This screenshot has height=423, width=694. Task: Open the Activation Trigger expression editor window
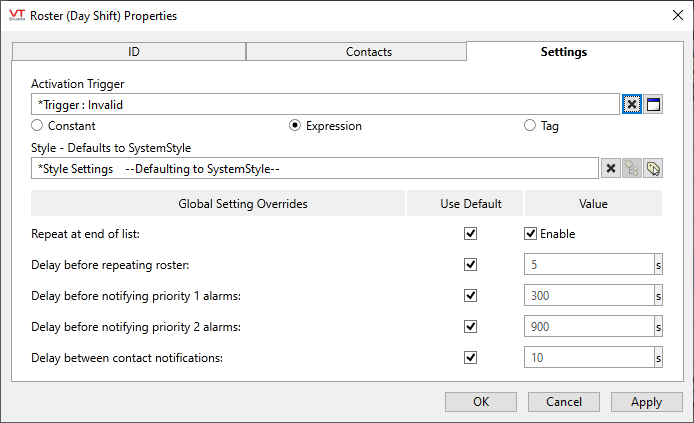(x=653, y=105)
